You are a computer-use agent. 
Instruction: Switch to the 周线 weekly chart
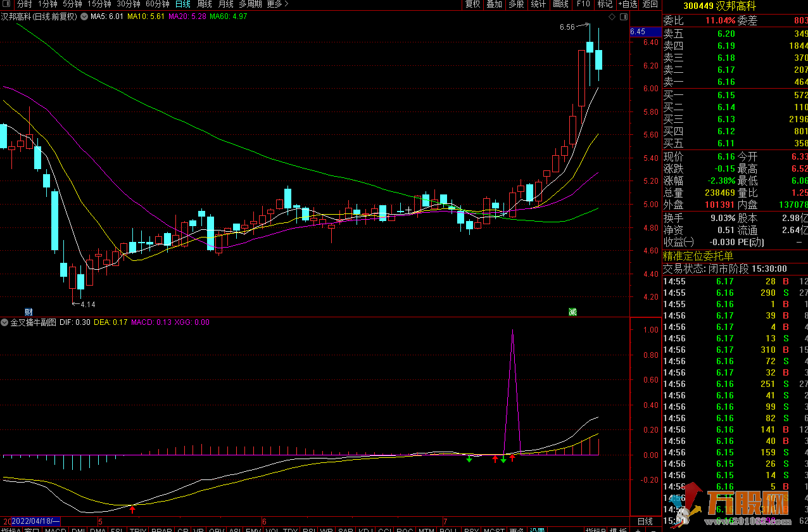(205, 4)
